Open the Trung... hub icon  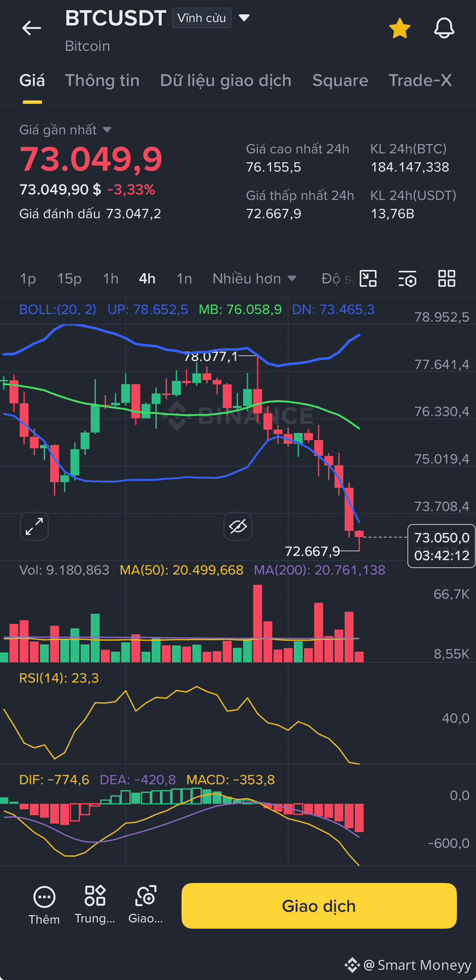[x=95, y=905]
